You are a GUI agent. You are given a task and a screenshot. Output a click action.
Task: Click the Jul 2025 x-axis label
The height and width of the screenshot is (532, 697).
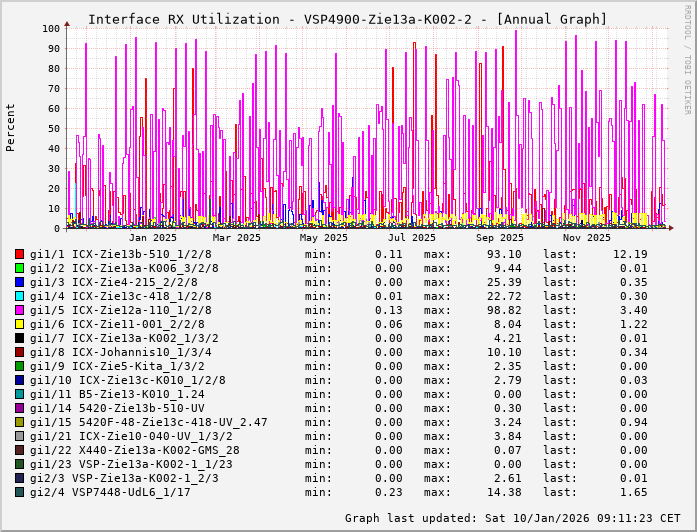pos(412,237)
